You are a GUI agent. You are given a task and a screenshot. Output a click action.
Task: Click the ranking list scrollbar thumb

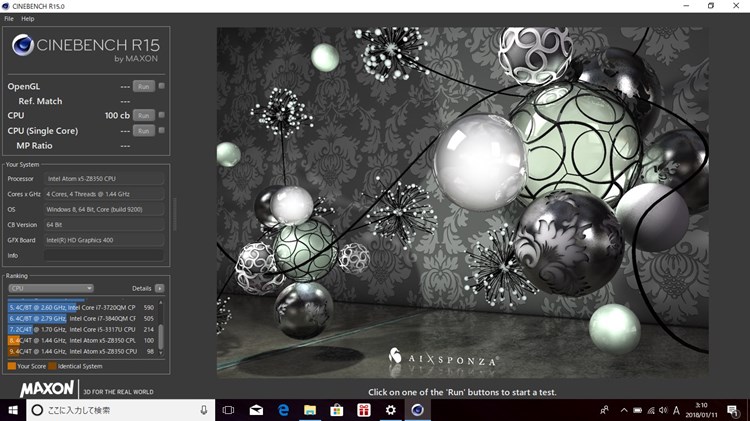(x=161, y=337)
